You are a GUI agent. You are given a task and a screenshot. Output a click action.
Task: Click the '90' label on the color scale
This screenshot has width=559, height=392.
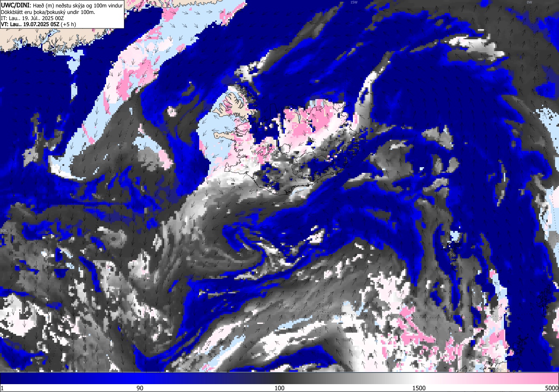140,388
